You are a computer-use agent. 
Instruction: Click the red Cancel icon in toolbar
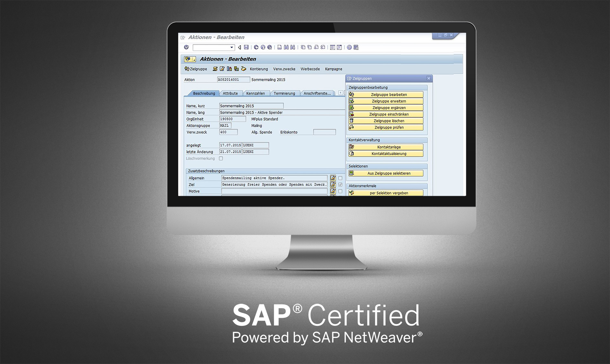click(270, 47)
